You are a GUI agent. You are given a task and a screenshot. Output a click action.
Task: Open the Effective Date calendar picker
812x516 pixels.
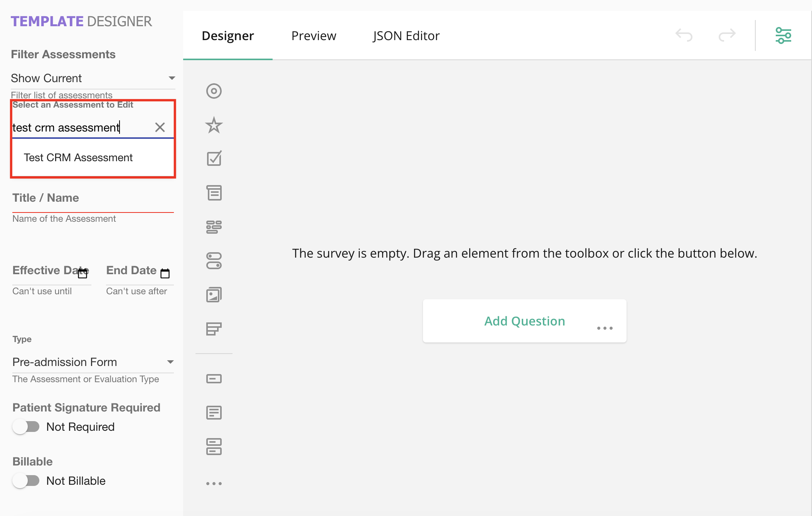tap(83, 273)
